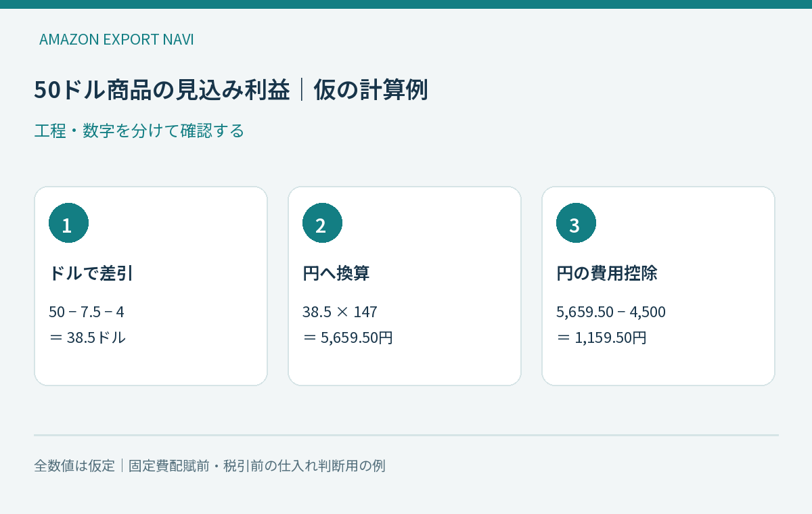812x514 pixels.
Task: Click the heading 円の費用控除
Action: pyautogui.click(x=606, y=273)
